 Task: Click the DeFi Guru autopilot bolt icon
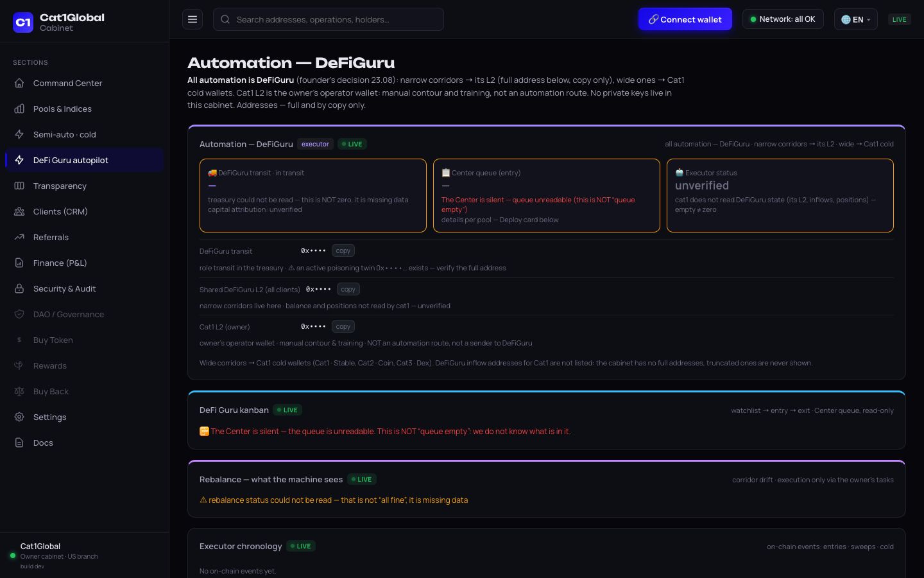click(x=19, y=160)
